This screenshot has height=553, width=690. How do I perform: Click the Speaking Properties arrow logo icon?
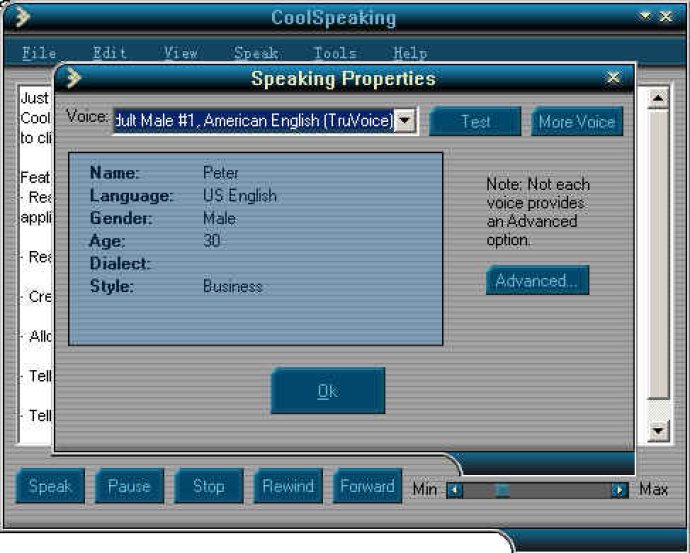pyautogui.click(x=73, y=78)
